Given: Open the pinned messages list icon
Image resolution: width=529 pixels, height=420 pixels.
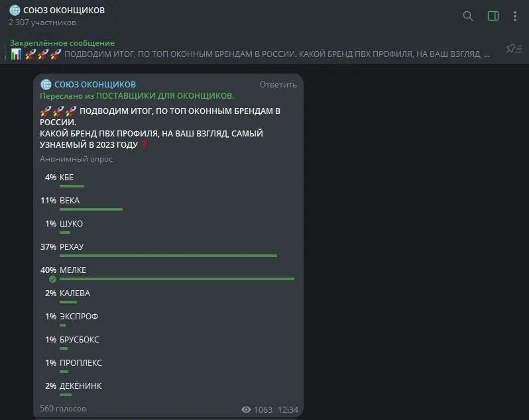Looking at the screenshot, I should click(x=514, y=49).
